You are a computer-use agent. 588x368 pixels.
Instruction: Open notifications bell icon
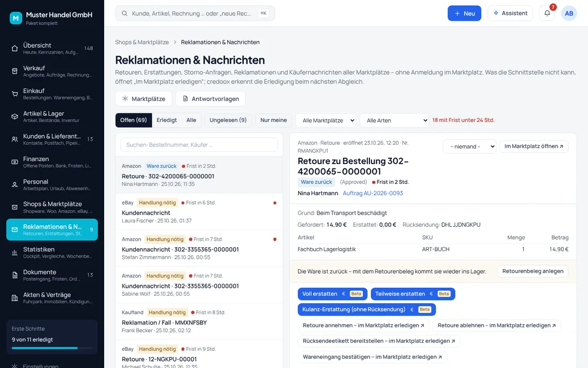[547, 13]
